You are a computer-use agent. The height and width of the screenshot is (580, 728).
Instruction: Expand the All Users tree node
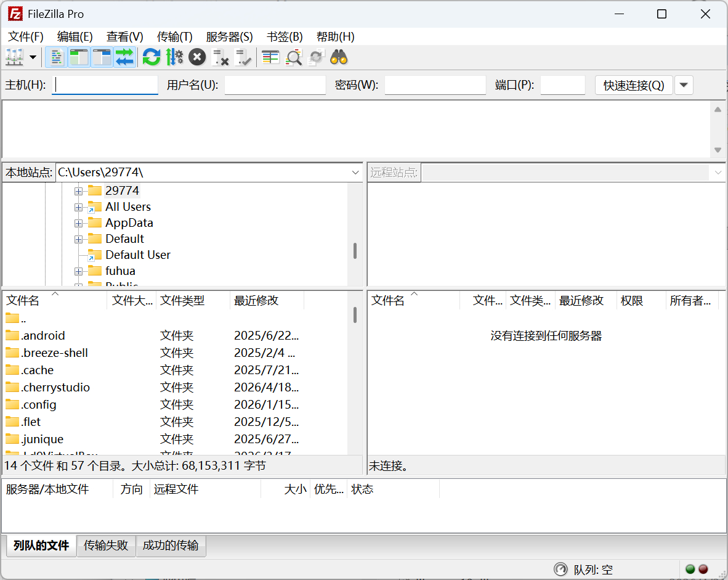(x=78, y=207)
